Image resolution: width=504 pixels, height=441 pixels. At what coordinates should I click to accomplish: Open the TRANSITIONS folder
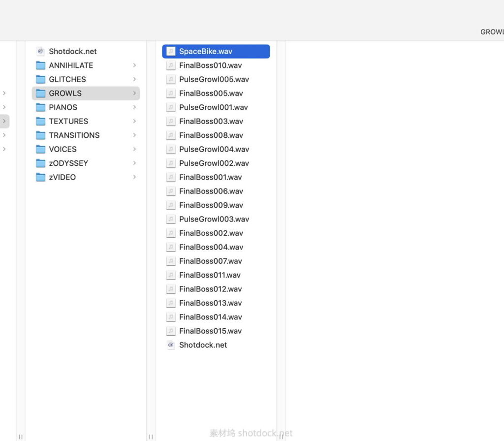tap(74, 135)
